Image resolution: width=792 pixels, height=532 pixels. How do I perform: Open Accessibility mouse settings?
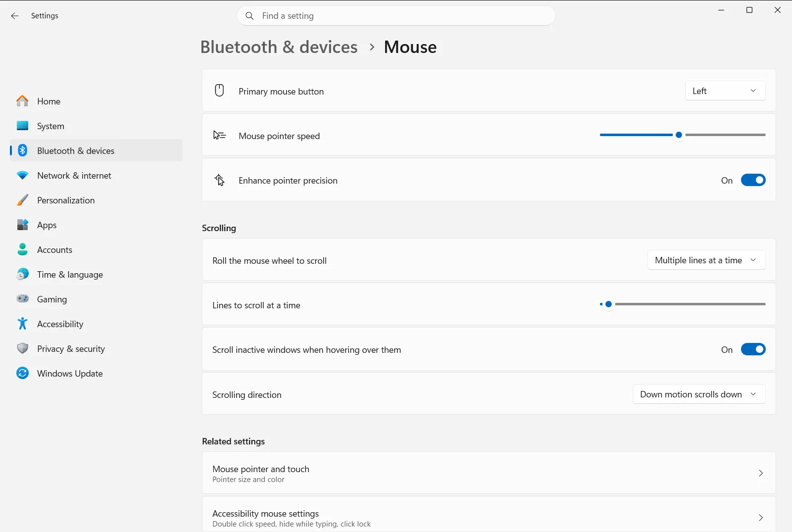489,514
